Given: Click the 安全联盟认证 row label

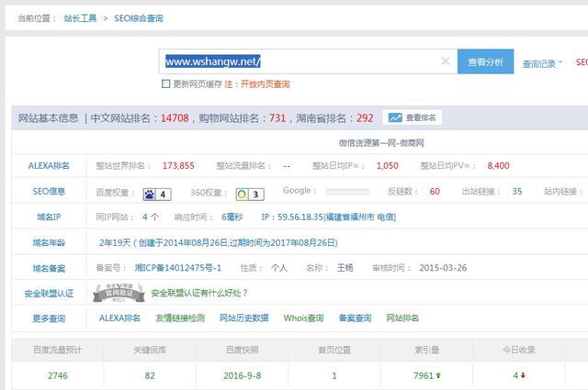Looking at the screenshot, I should point(49,294).
